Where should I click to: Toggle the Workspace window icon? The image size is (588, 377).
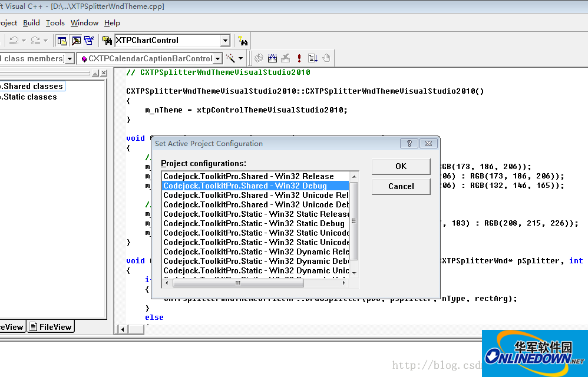click(x=62, y=41)
